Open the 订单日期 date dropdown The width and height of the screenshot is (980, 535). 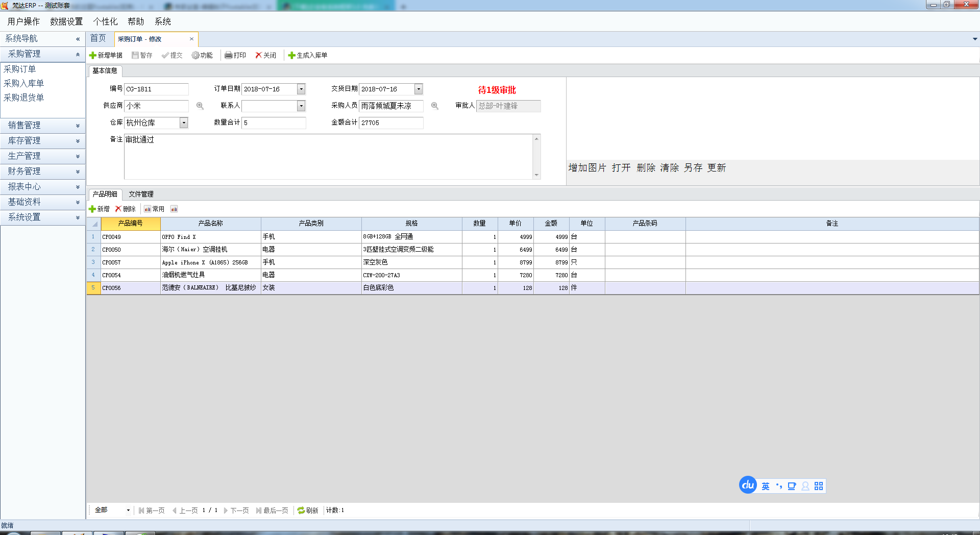pyautogui.click(x=301, y=89)
